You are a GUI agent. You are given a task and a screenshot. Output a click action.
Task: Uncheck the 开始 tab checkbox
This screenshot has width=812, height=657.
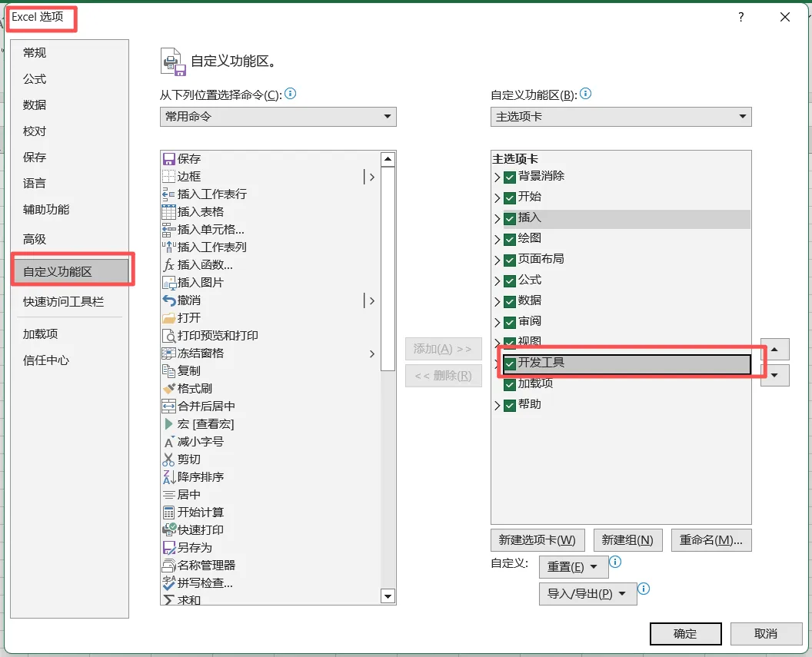[510, 197]
